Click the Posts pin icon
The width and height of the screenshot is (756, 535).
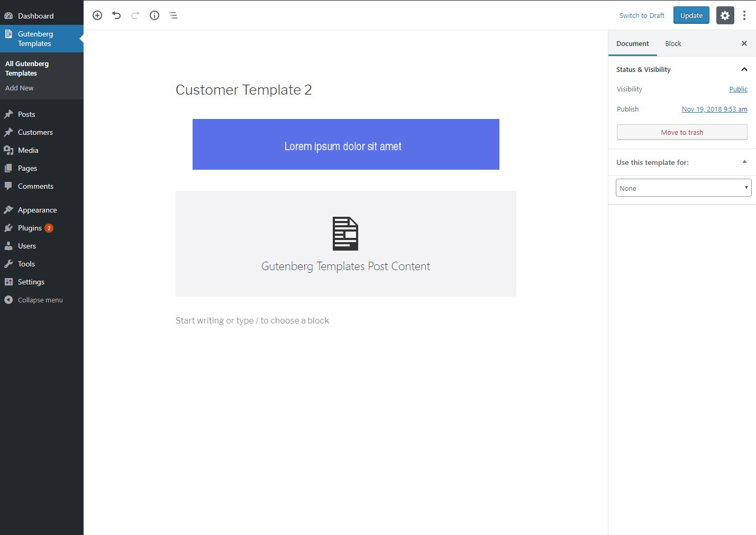pyautogui.click(x=8, y=114)
